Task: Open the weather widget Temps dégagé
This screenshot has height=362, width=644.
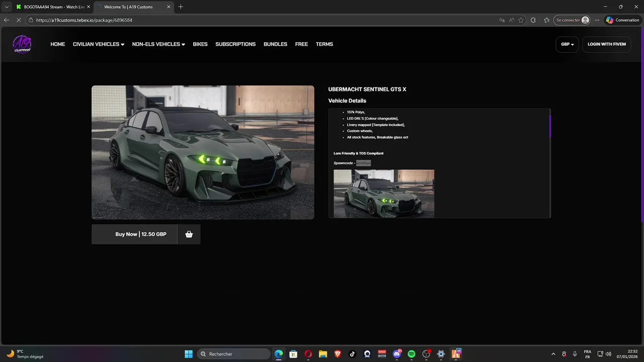Action: click(x=25, y=354)
